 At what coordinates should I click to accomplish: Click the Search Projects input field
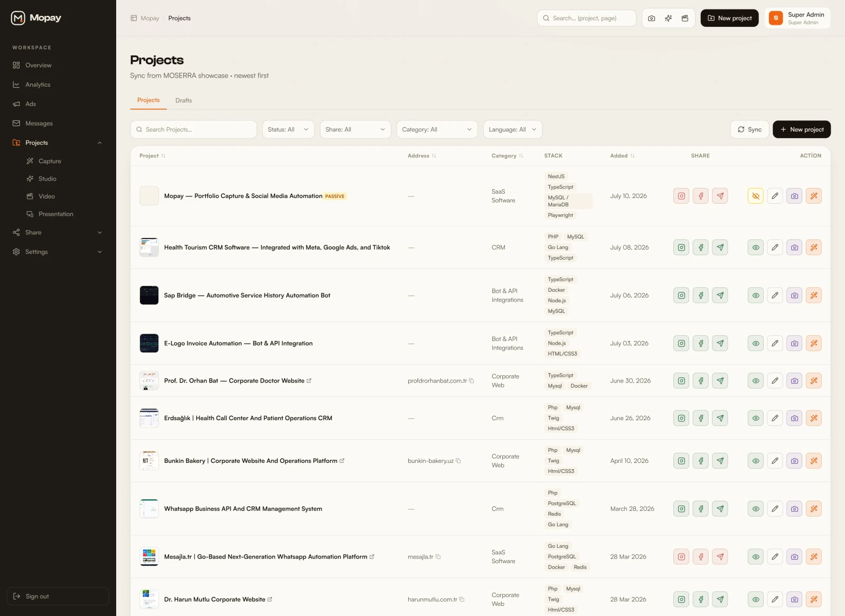tap(194, 129)
